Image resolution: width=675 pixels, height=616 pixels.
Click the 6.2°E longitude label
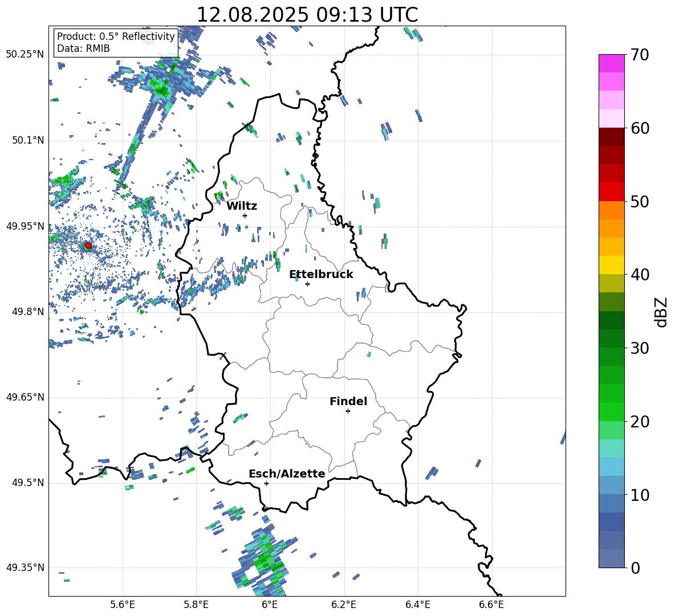click(344, 605)
